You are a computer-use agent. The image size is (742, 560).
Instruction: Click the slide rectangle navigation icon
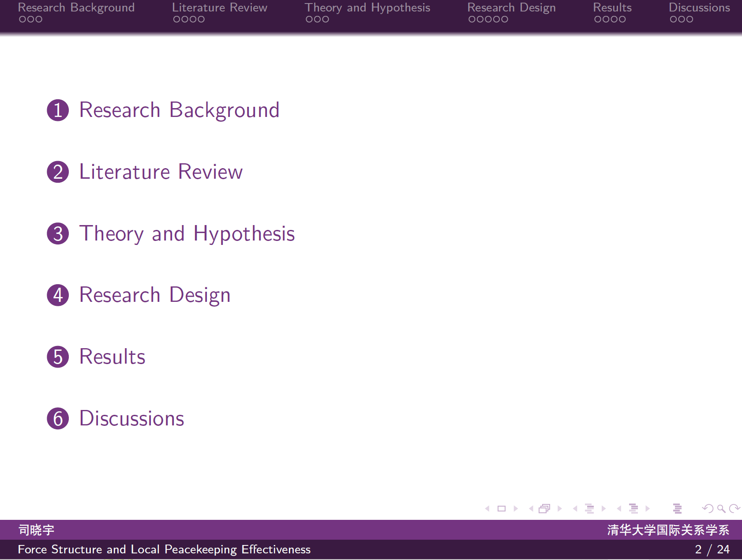point(502,509)
